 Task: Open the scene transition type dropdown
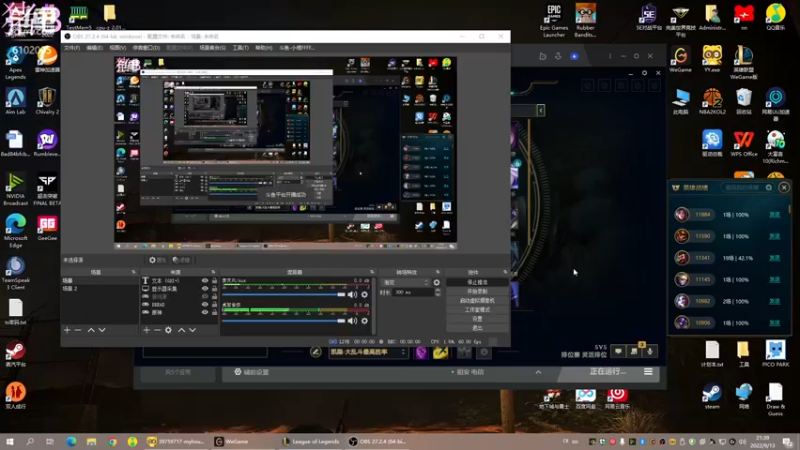[x=406, y=282]
